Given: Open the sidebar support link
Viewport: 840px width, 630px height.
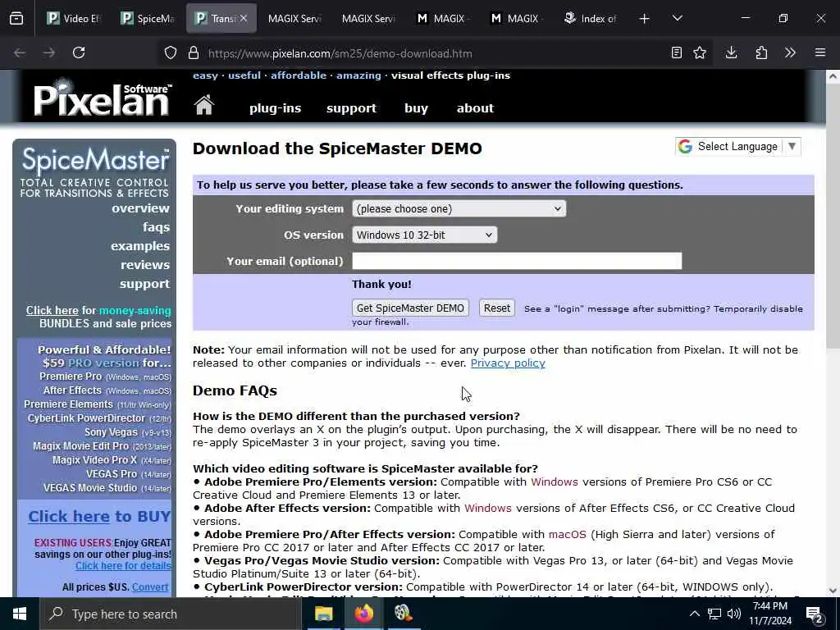Looking at the screenshot, I should (x=144, y=283).
